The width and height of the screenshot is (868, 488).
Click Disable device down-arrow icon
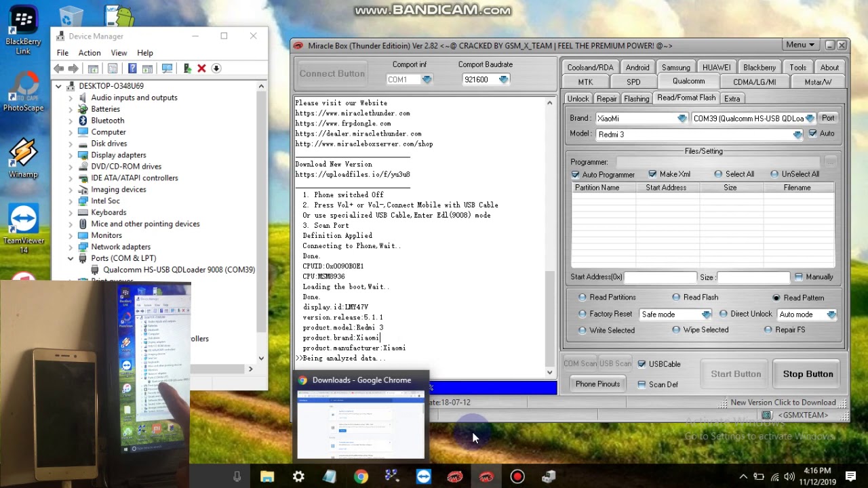point(216,68)
